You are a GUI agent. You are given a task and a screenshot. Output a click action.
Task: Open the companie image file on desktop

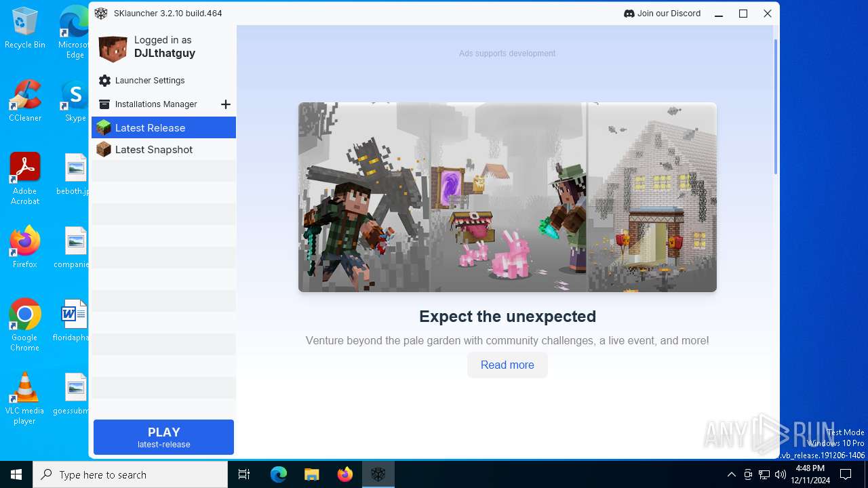72,247
